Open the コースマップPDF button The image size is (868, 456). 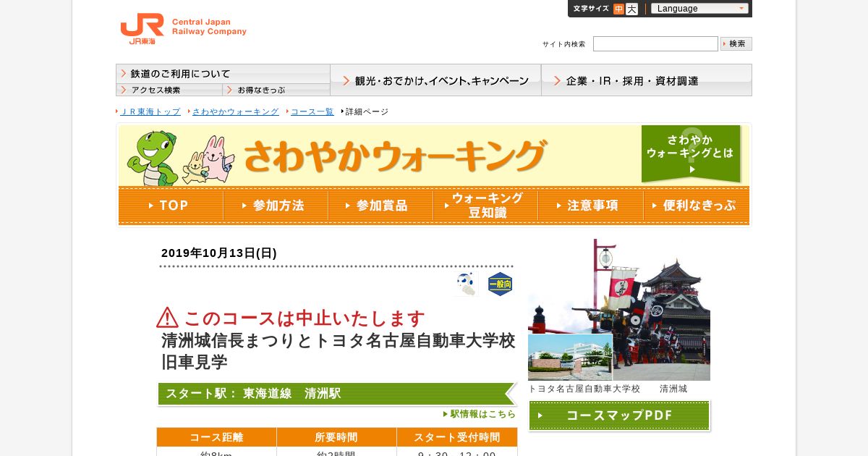(x=619, y=415)
